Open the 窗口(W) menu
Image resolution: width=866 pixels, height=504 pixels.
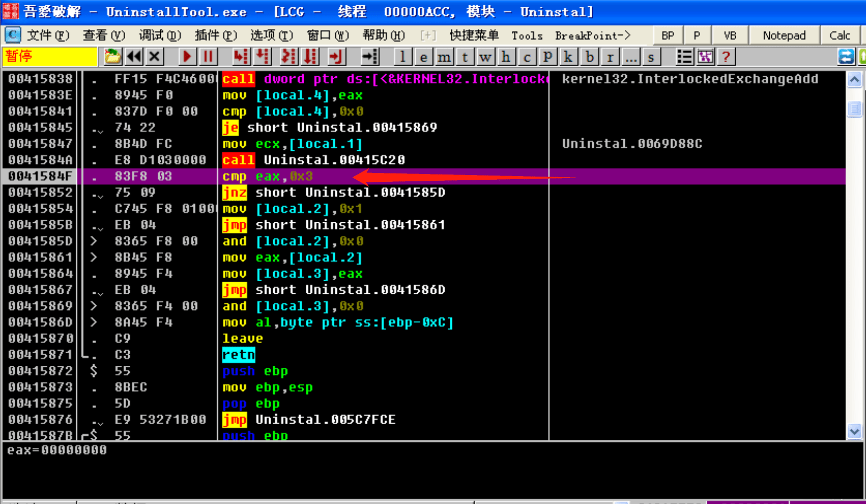click(x=327, y=35)
